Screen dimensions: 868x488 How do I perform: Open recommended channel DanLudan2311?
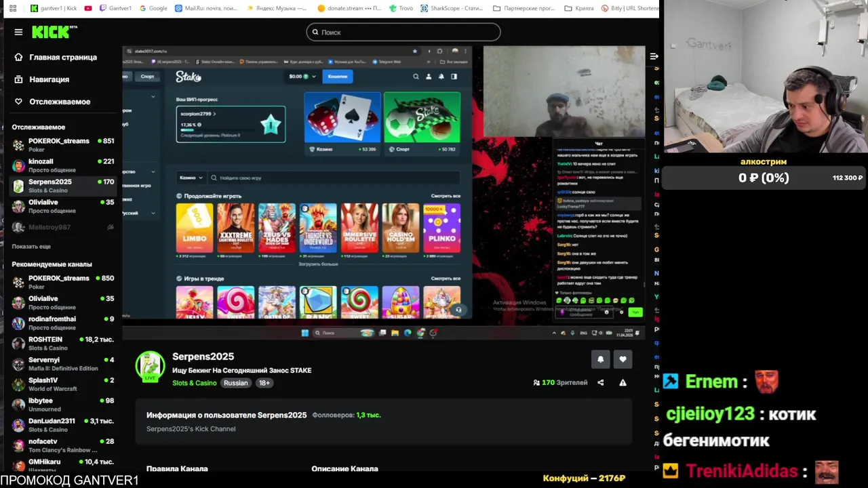(62, 424)
